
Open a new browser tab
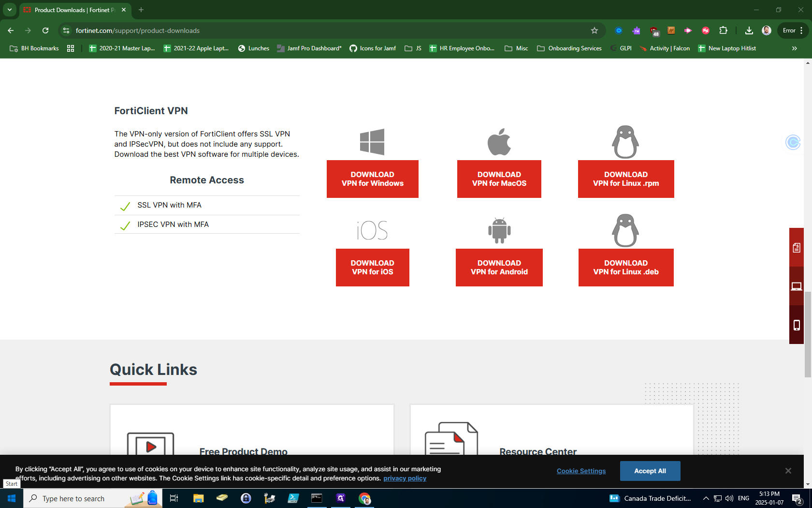[x=141, y=10]
